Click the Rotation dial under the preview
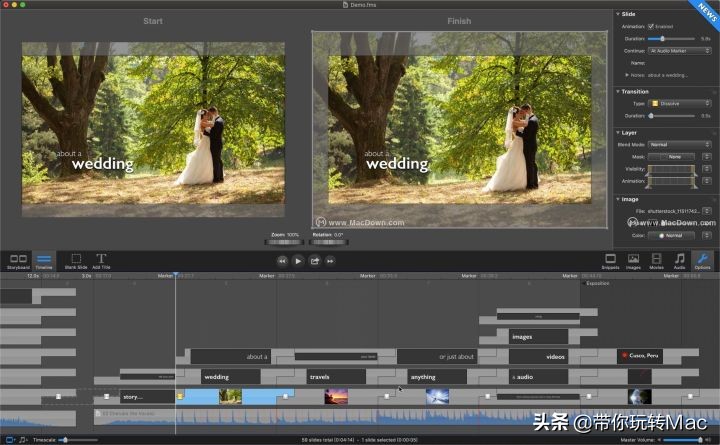The height and width of the screenshot is (445, 720). (329, 242)
